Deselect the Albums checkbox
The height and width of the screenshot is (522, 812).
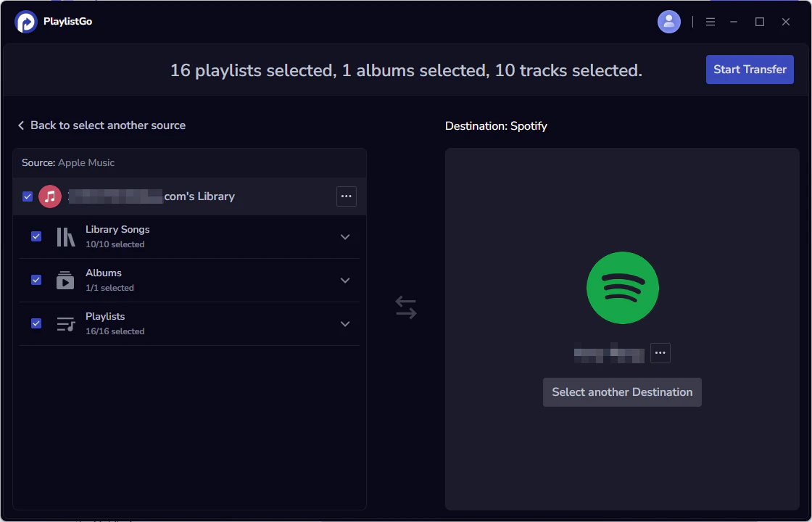(36, 281)
